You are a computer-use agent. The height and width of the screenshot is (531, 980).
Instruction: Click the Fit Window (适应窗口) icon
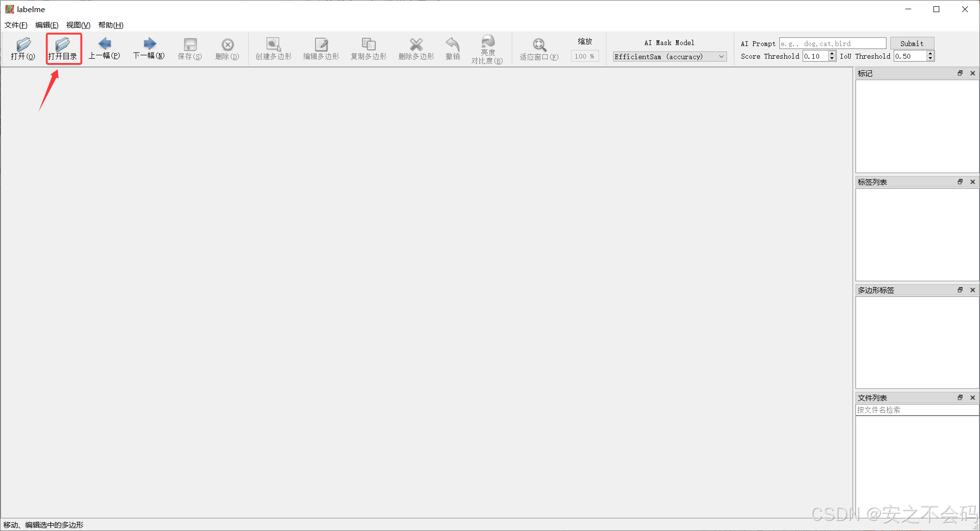(x=539, y=48)
